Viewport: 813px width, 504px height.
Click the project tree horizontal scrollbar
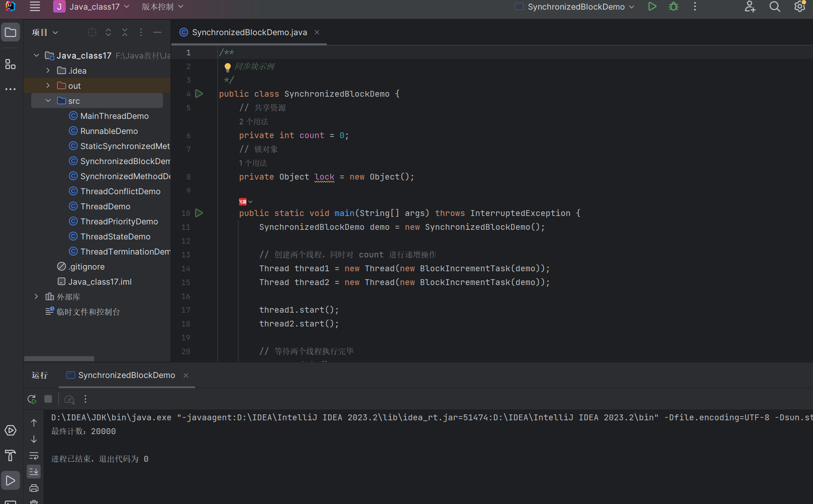[59, 359]
